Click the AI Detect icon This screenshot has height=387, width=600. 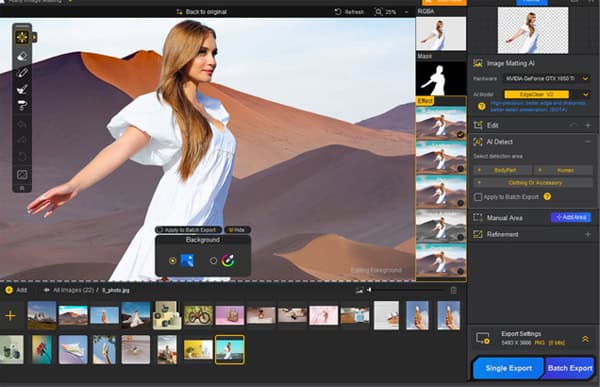(x=478, y=142)
